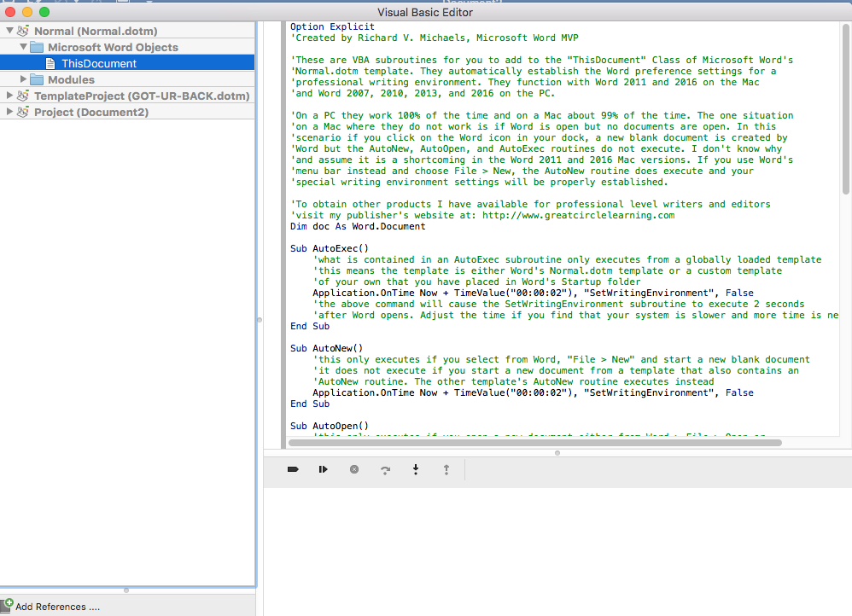The width and height of the screenshot is (852, 616).
Task: Expand the TemplateProject (GOT-UR-BACK.dotm) node
Action: click(x=9, y=96)
